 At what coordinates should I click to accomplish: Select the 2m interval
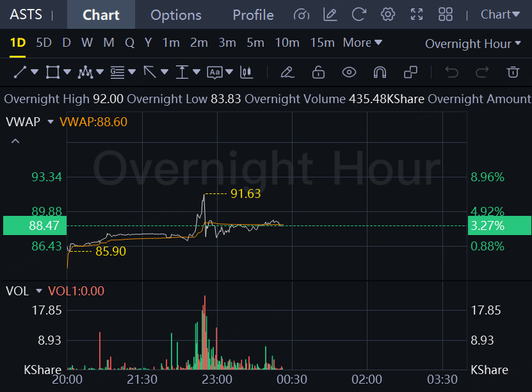click(x=199, y=43)
